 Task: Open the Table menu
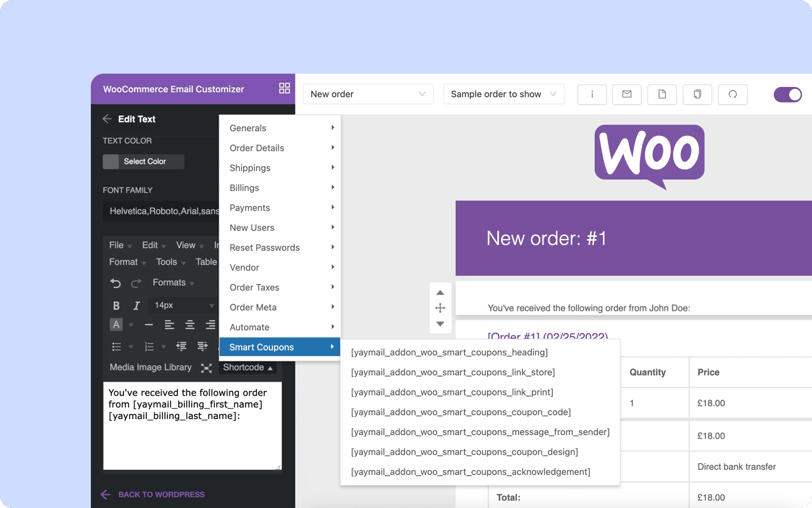(206, 262)
